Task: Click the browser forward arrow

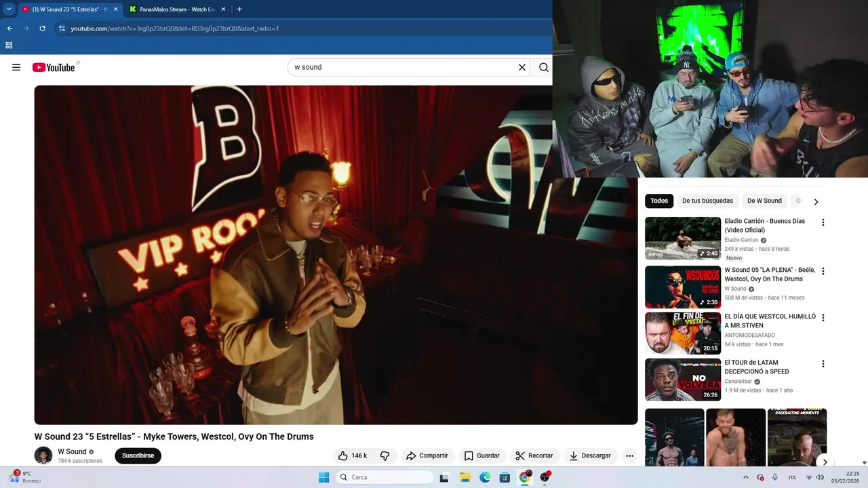Action: click(26, 28)
